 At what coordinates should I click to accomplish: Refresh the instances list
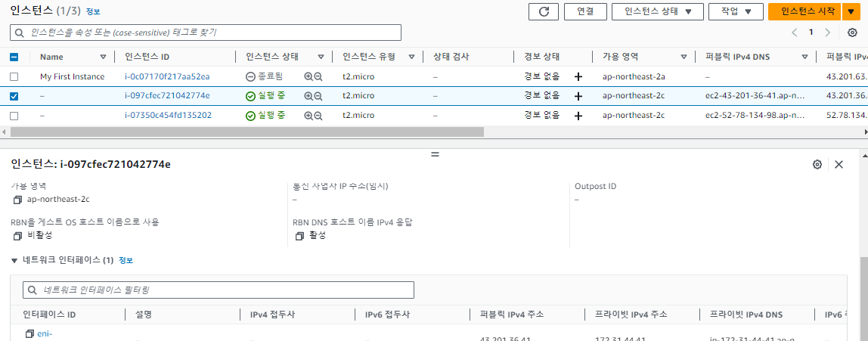coord(544,11)
